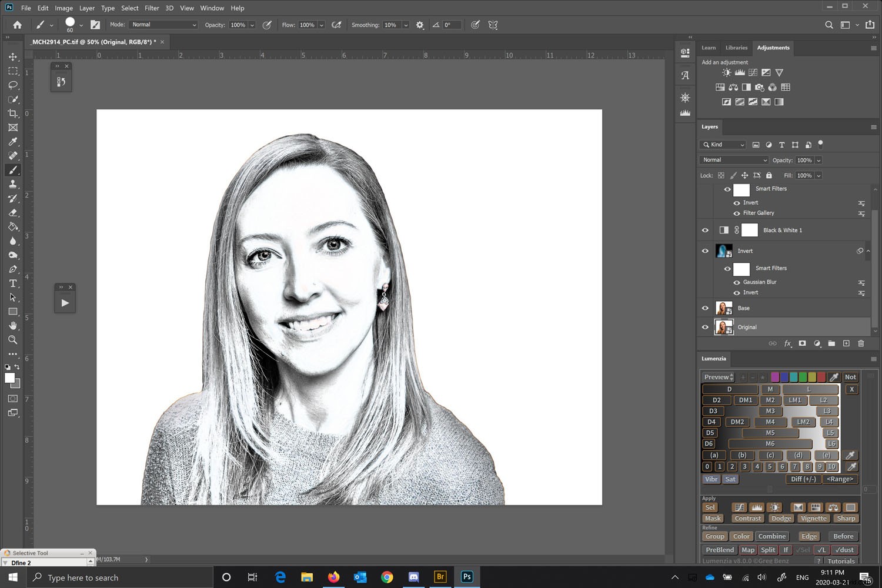882x588 pixels.
Task: Expand the layer Opacity dropdown
Action: 818,160
